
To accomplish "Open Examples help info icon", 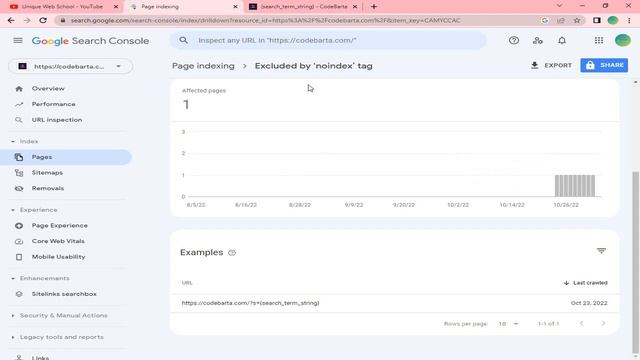I will [232, 253].
